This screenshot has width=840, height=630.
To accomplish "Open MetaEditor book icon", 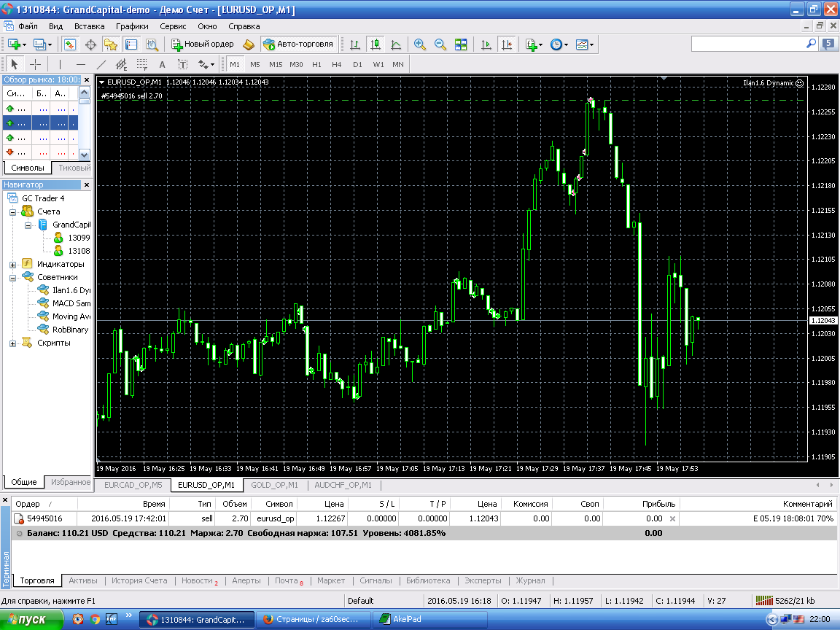I will pyautogui.click(x=249, y=44).
